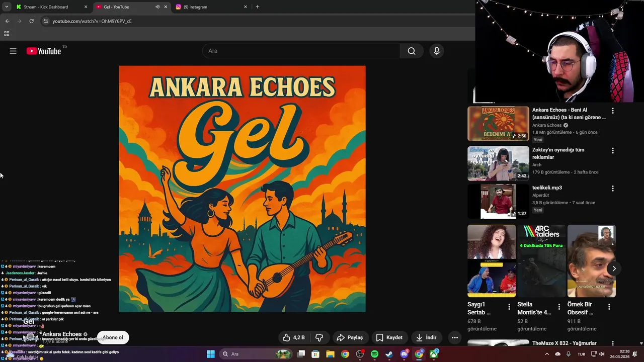Viewport: 644px width, 362px height.
Task: Open File Explorer from the taskbar
Action: tap(330, 354)
